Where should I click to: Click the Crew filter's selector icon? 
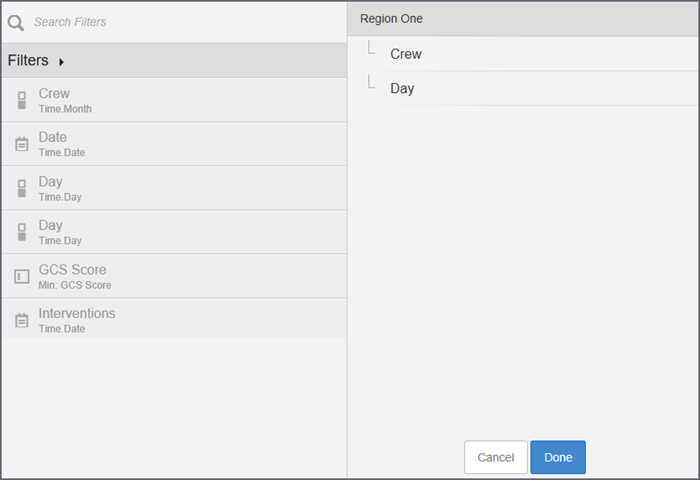pos(21,100)
